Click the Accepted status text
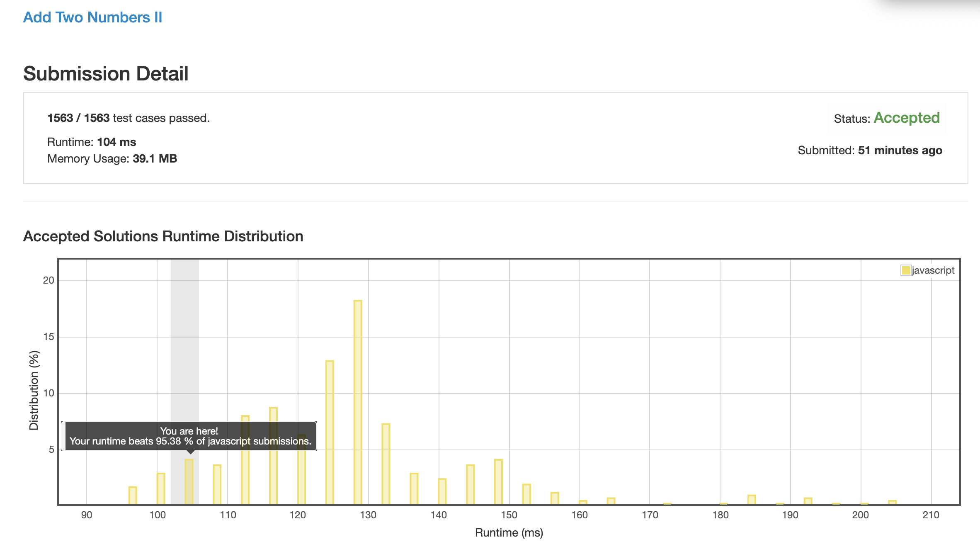Viewport: 980px width, 549px height. [907, 118]
